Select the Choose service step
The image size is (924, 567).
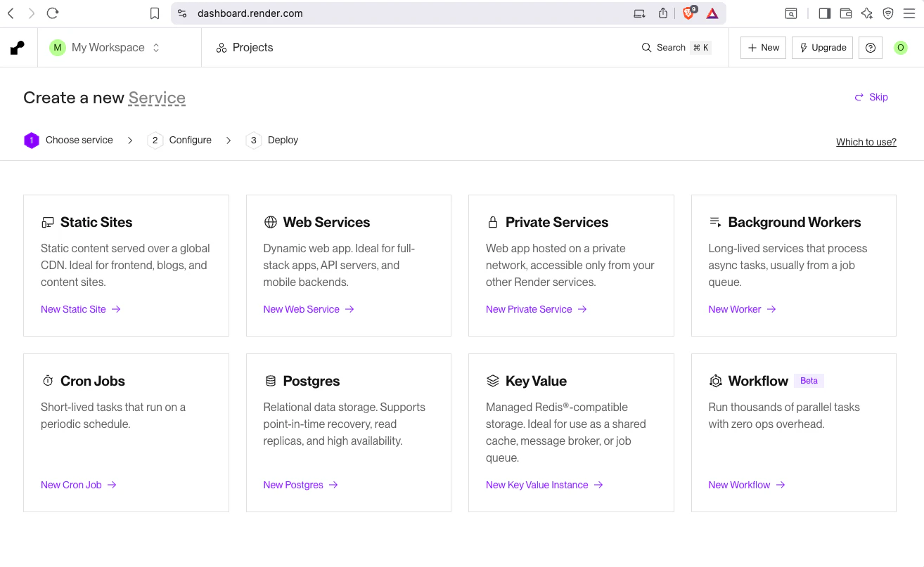(x=68, y=141)
